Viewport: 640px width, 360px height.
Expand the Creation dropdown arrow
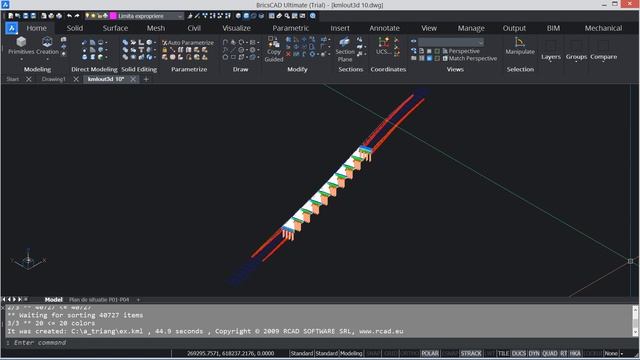click(47, 59)
